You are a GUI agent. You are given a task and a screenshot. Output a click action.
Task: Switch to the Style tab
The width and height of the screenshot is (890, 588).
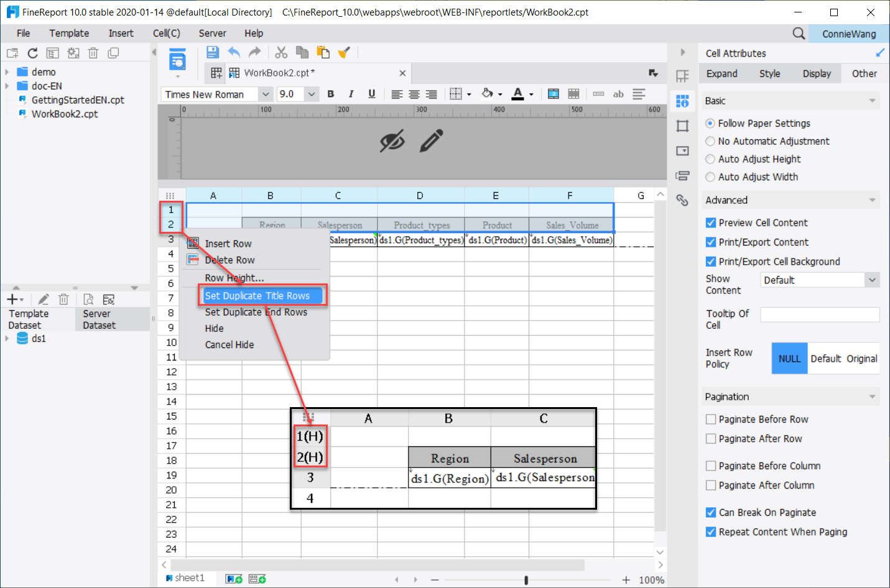[x=770, y=73]
